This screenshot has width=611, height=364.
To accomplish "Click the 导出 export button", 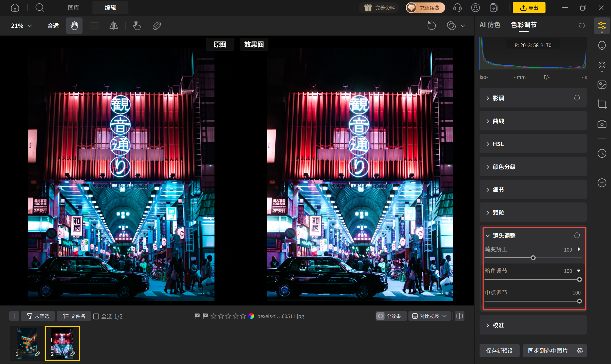I will [529, 8].
